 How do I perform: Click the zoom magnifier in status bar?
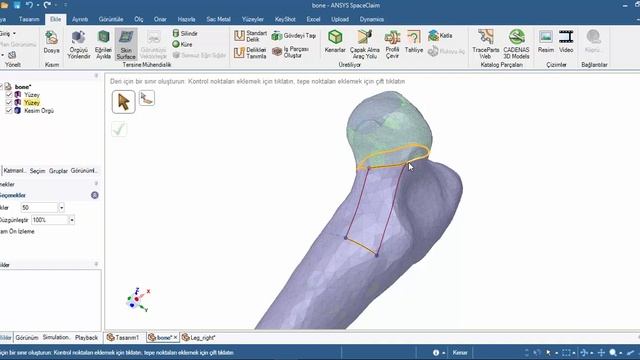tap(613, 353)
